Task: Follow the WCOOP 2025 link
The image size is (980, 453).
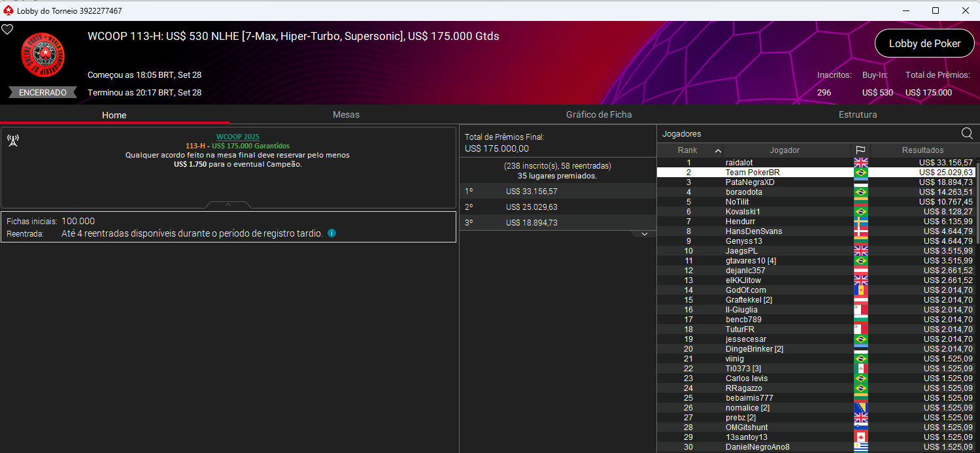Action: click(237, 137)
